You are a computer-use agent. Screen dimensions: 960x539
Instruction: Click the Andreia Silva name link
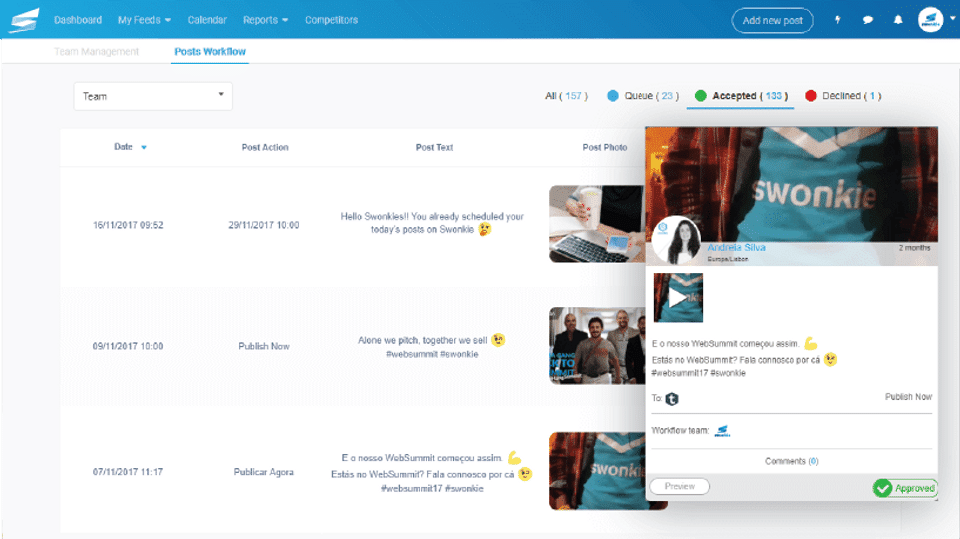pos(737,247)
